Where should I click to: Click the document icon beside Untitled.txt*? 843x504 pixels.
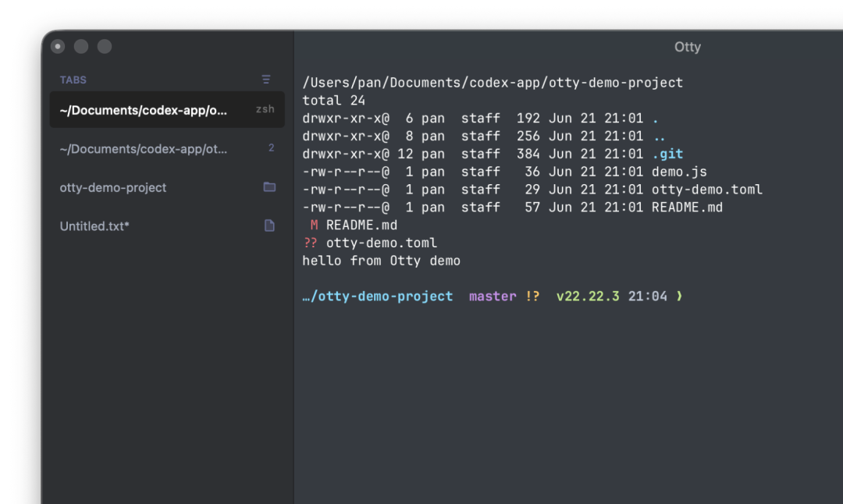pyautogui.click(x=269, y=225)
